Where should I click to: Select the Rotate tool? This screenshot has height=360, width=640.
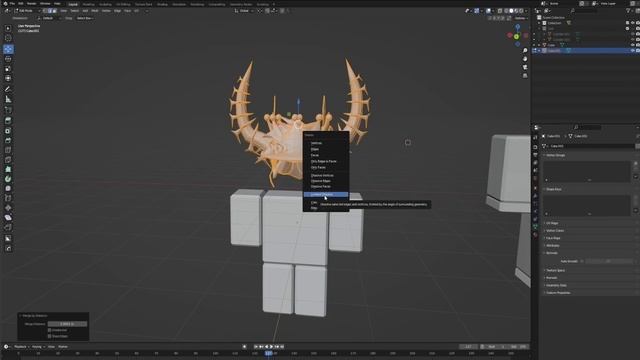point(8,59)
